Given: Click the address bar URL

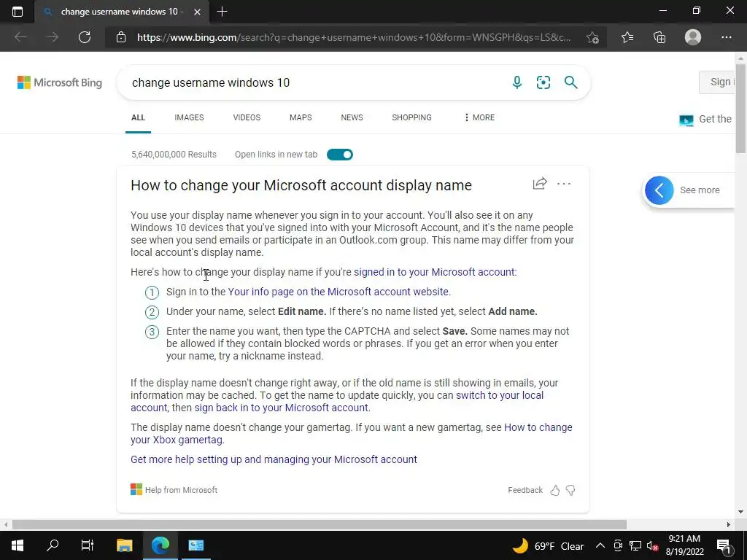Looking at the screenshot, I should click(354, 37).
